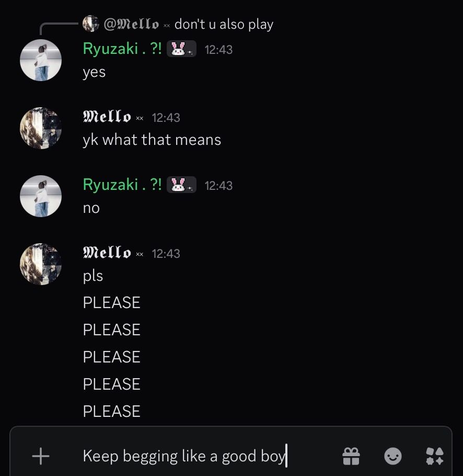Tap the small avatar in the reply preview
This screenshot has width=463, height=476.
point(90,24)
